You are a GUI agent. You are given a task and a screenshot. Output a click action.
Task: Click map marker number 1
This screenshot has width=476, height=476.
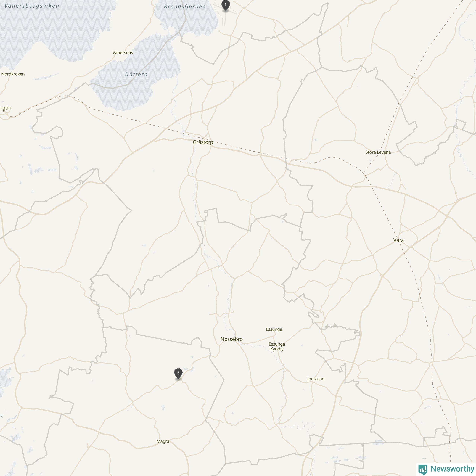(225, 5)
